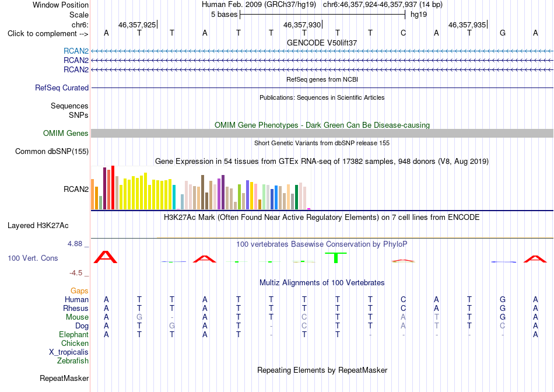554x392 pixels.
Task: Click the OMIM Gene Phenotypes track title
Action: pos(322,125)
